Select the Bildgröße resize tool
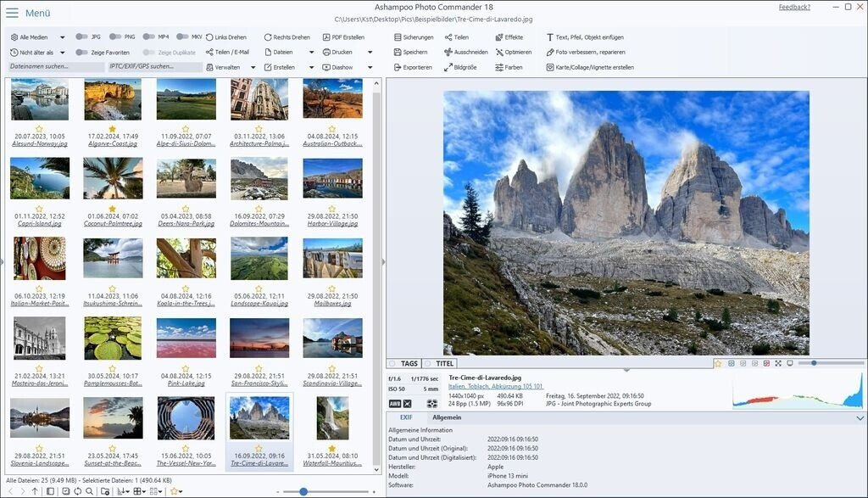 point(448,67)
